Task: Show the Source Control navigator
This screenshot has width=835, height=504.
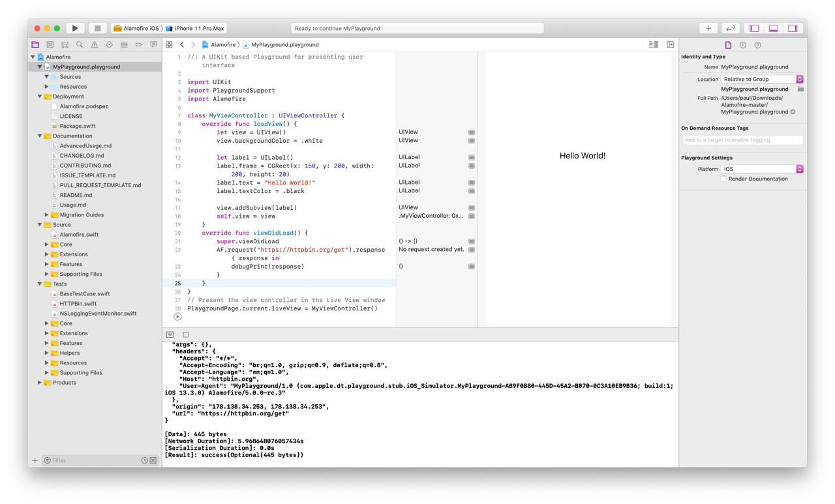Action: 50,44
